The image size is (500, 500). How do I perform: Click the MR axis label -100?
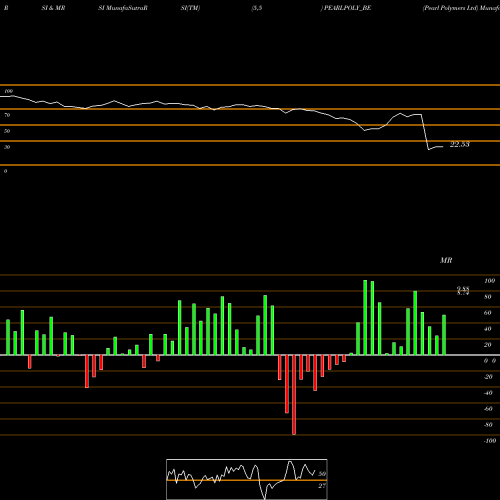coord(489,441)
